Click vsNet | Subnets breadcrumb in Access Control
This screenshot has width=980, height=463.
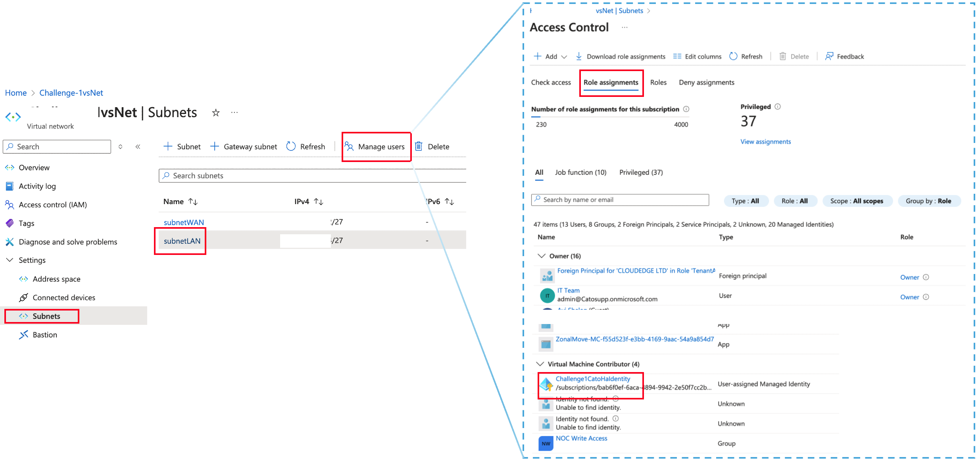pos(619,11)
